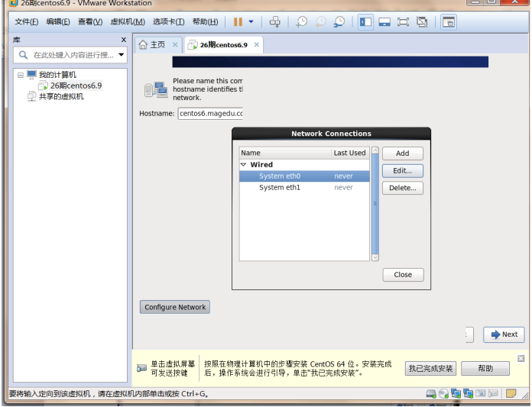Click the Edit... connection button
The image size is (532, 407).
[x=403, y=171]
